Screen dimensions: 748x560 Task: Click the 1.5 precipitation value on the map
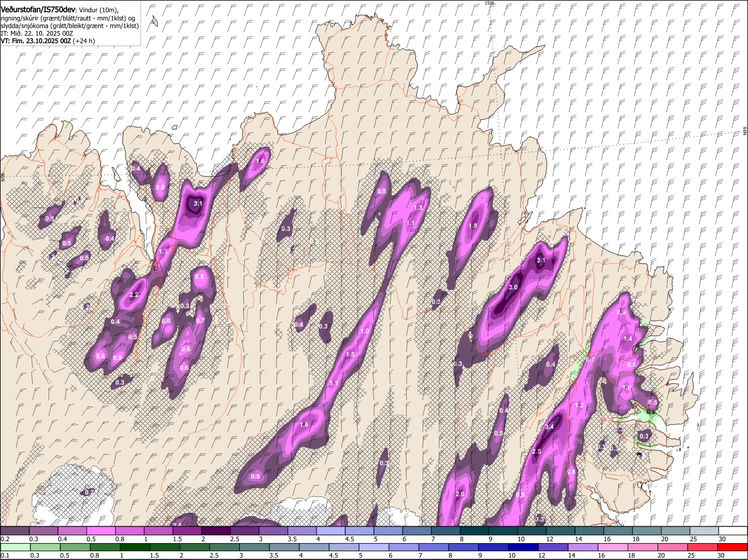(x=350, y=354)
